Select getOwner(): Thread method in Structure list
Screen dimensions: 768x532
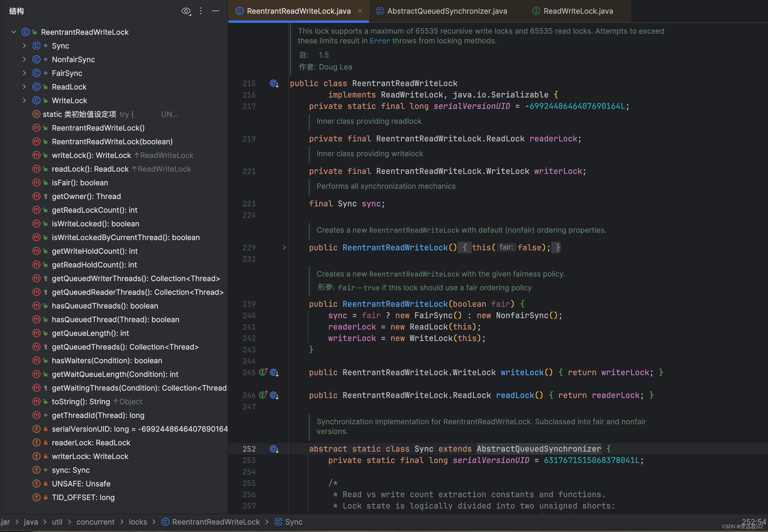86,196
